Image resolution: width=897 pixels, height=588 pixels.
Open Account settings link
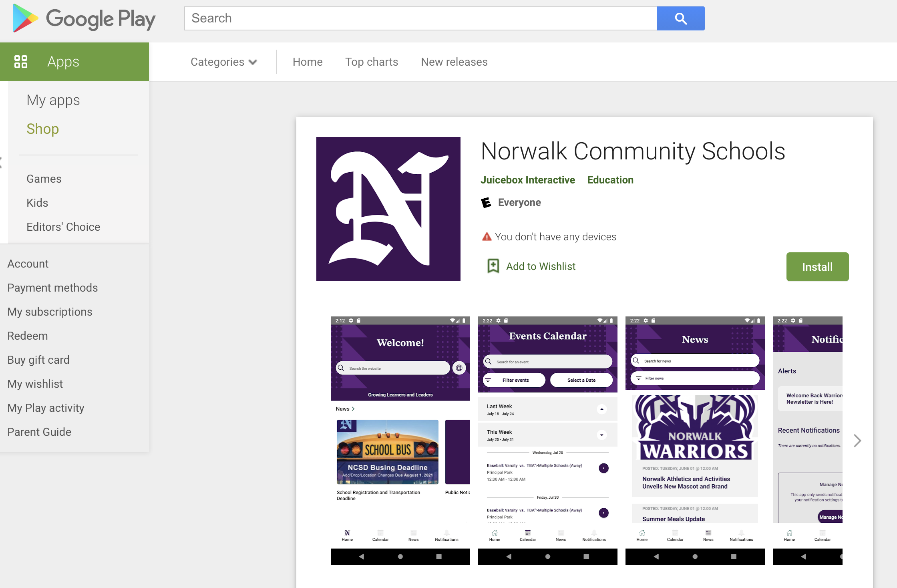28,264
